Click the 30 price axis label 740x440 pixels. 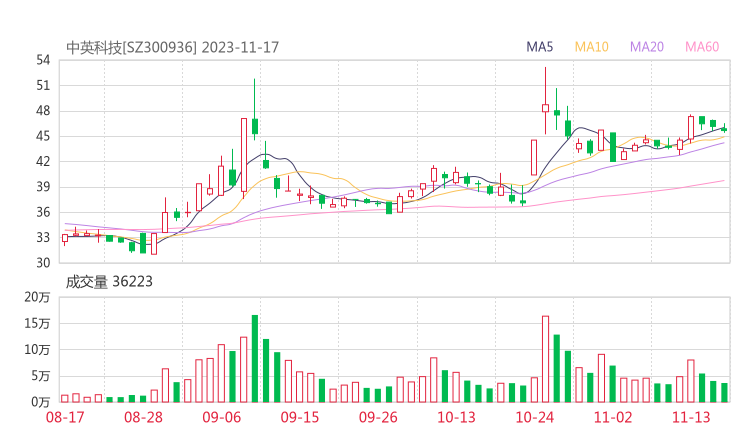coord(43,263)
